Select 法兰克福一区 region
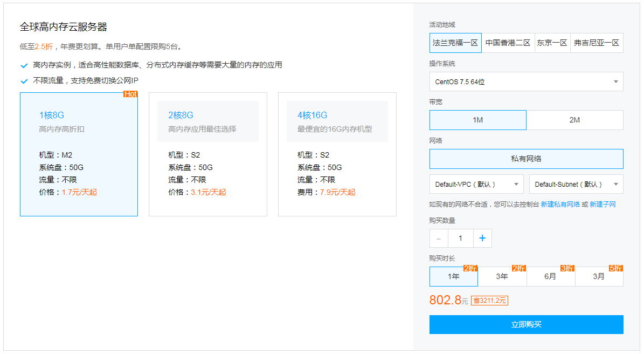Screen dimensions: 644x354 click(x=455, y=43)
